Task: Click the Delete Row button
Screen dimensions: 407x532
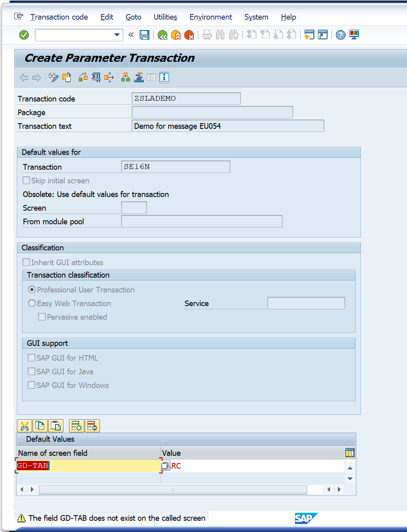Action: pos(92,426)
